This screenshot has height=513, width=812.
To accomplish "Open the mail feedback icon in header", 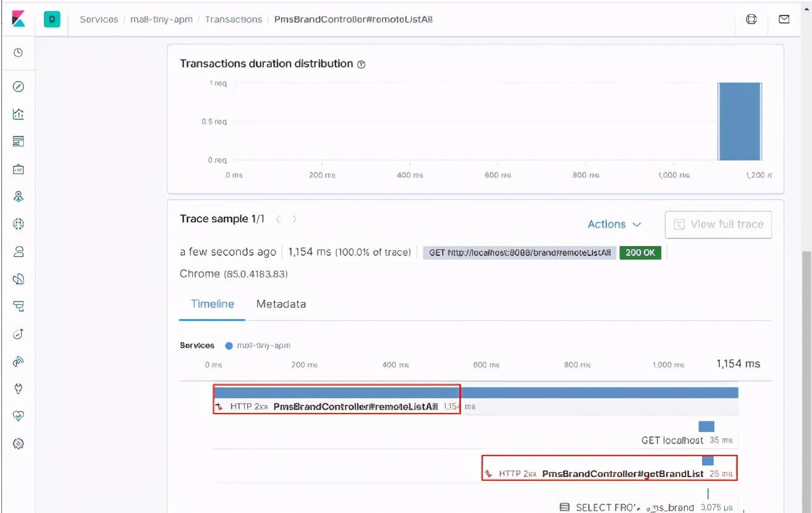I will (784, 19).
